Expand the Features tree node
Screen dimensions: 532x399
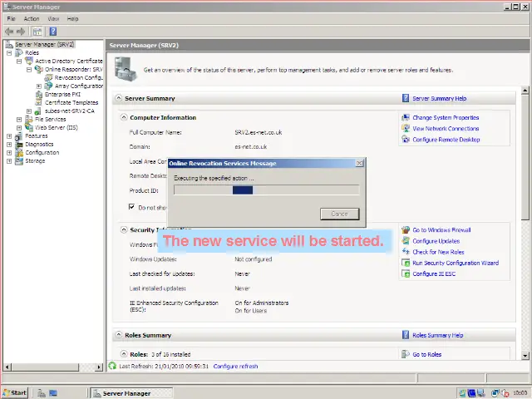coord(9,135)
